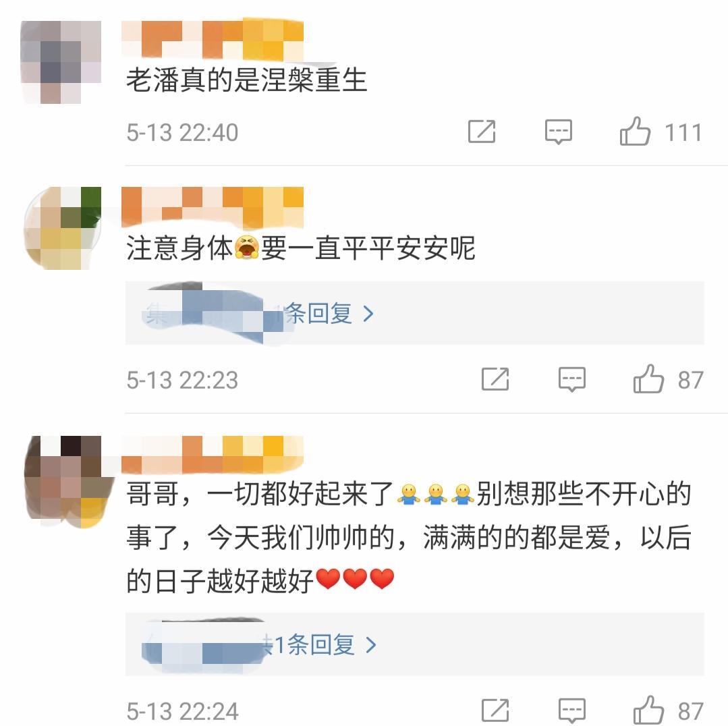Like the 5-13 22:24 comment

[648, 710]
